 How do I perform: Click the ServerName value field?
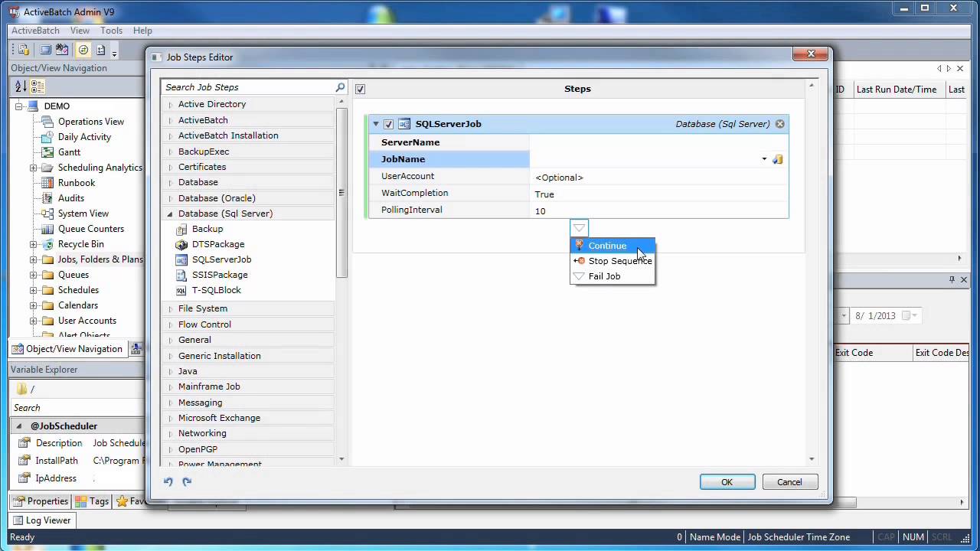658,142
